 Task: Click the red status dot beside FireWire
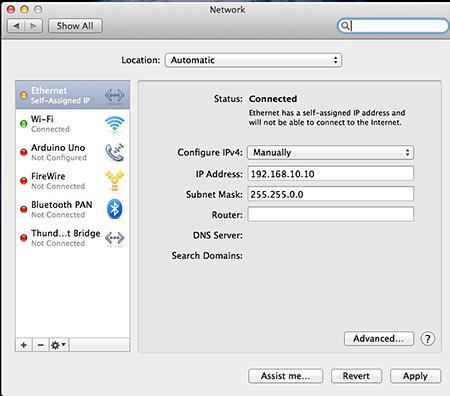(x=24, y=181)
